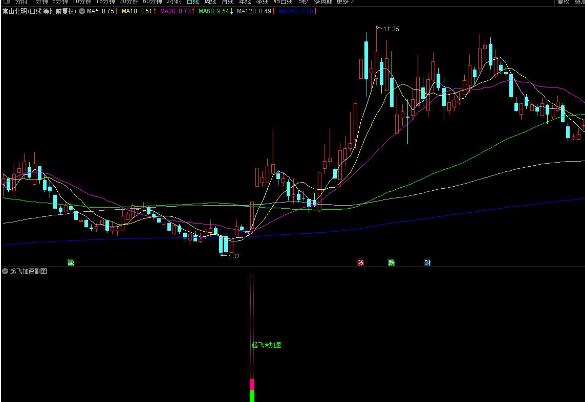Viewport: 585px width, 402px height.
Task: Click the red event marker below the candlesticks
Action: 361,263
